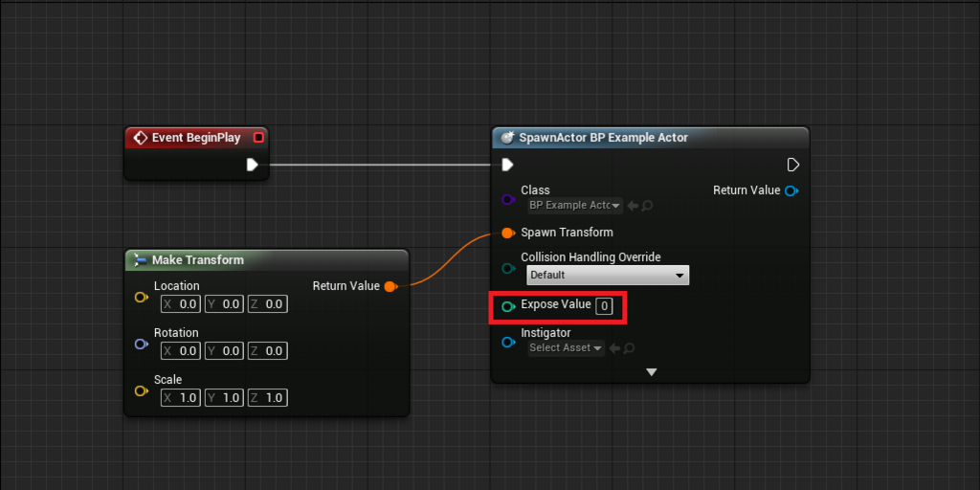
Task: Click the orange Spawn Transform input pin
Action: click(x=508, y=234)
